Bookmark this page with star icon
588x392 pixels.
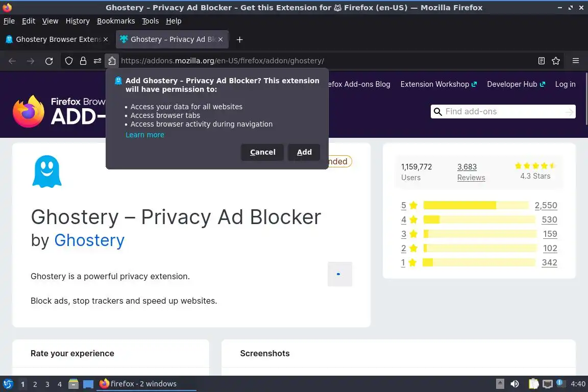click(x=556, y=61)
